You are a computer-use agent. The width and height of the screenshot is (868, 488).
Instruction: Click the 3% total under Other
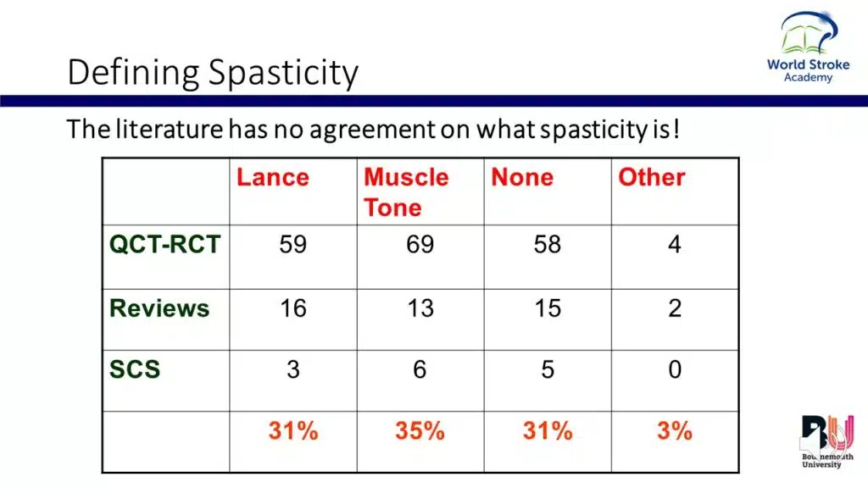click(675, 430)
